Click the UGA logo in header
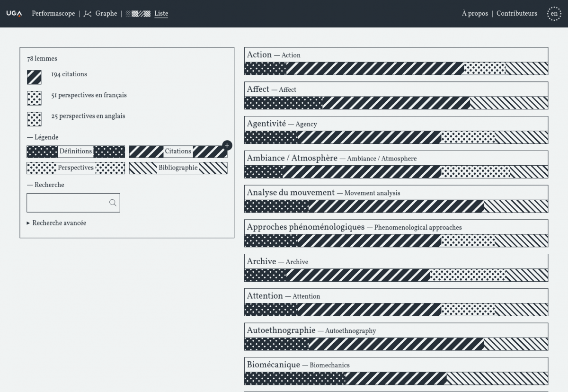The height and width of the screenshot is (392, 568). [14, 14]
